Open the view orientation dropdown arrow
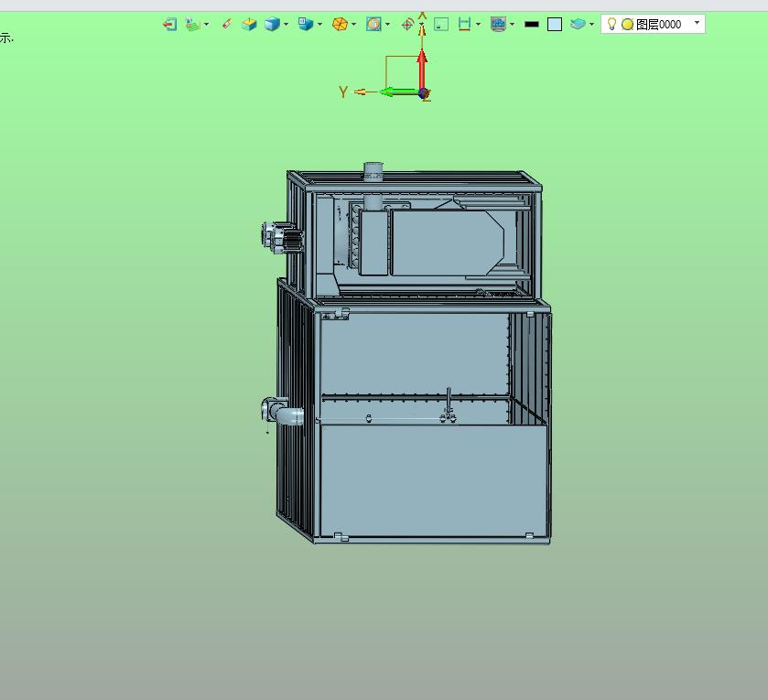 (319, 24)
